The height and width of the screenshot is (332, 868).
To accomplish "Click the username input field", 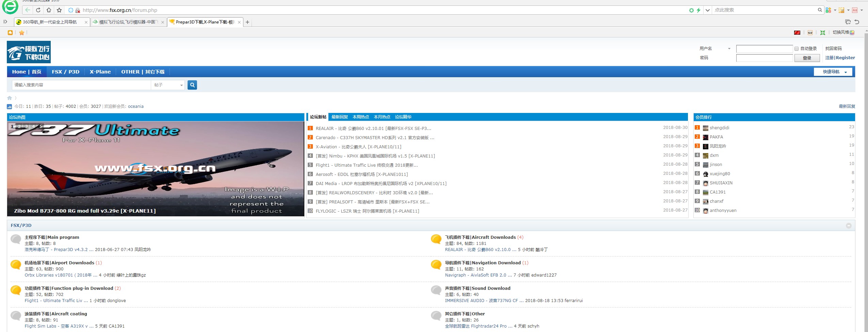I will click(765, 49).
